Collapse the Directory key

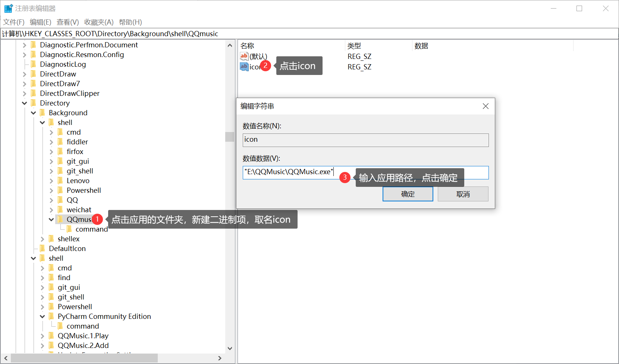(25, 103)
